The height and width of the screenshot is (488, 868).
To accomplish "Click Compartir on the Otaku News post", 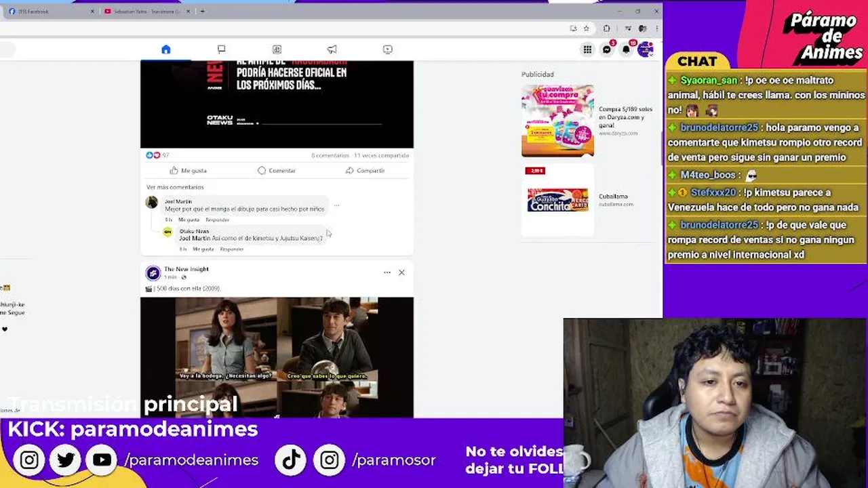I will (365, 171).
